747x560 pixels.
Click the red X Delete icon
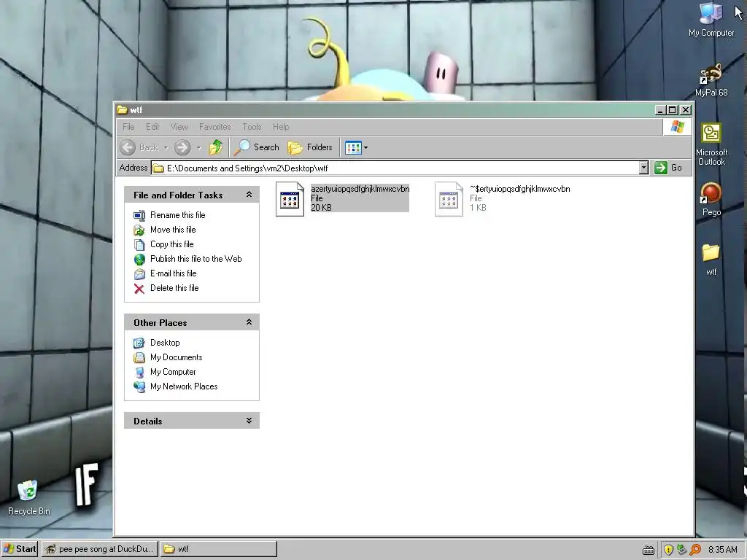pos(139,289)
